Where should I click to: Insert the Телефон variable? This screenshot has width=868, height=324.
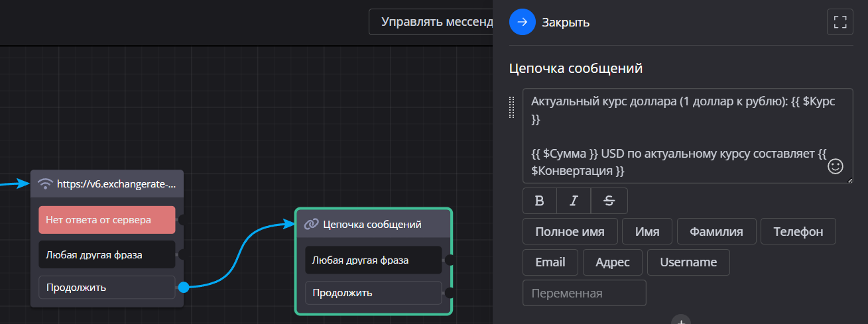798,232
